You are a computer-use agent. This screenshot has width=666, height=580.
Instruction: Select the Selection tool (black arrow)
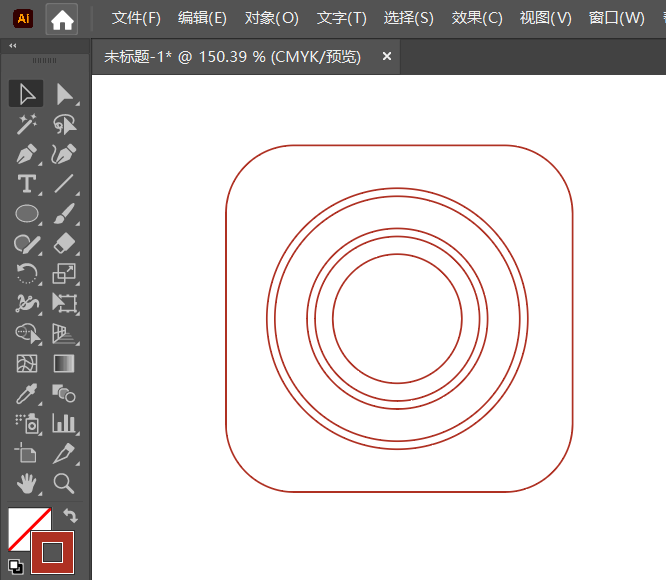click(x=27, y=94)
